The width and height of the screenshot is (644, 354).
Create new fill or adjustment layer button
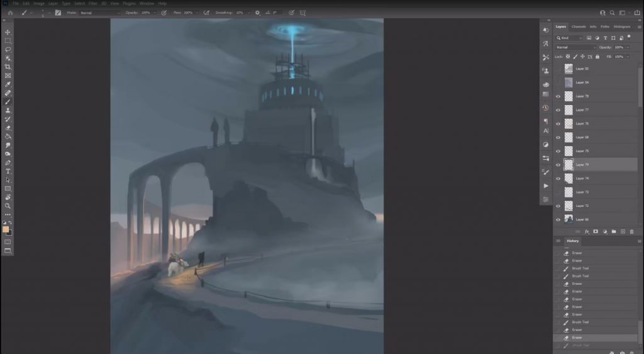[x=604, y=231]
